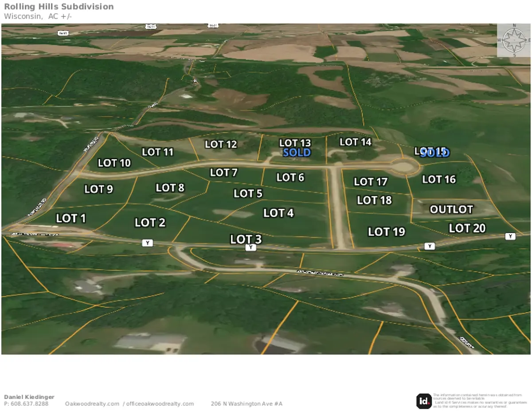Image resolution: width=532 pixels, height=411 pixels.
Task: Click the compass rose icon
Action: [514, 40]
